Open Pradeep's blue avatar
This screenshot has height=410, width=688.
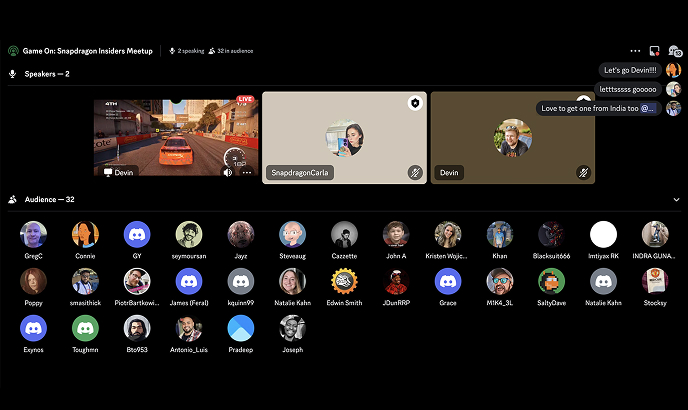(240, 328)
